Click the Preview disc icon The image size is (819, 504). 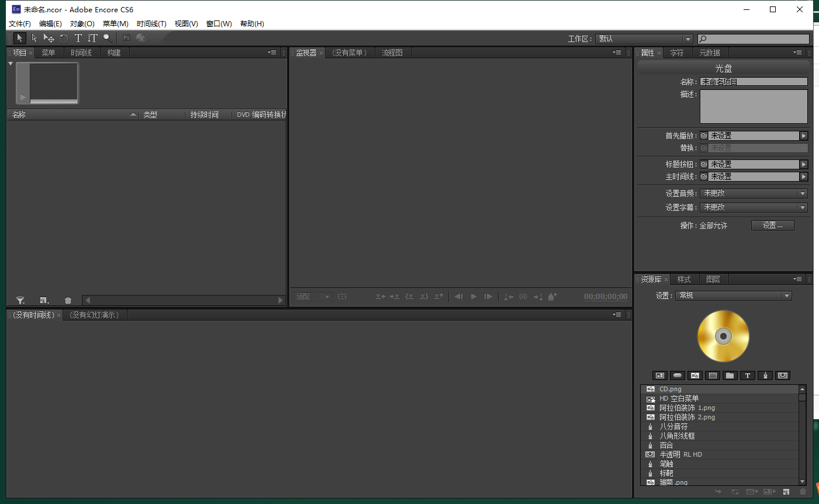coord(141,38)
